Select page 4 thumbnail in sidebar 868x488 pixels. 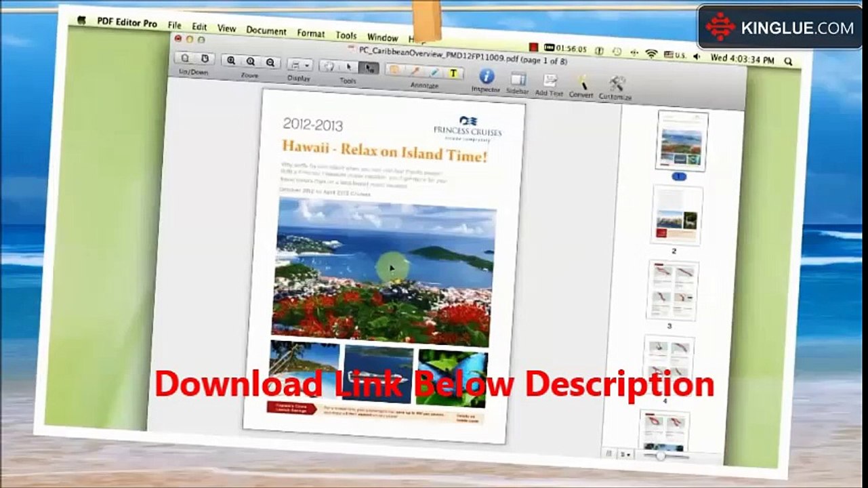[x=668, y=366]
